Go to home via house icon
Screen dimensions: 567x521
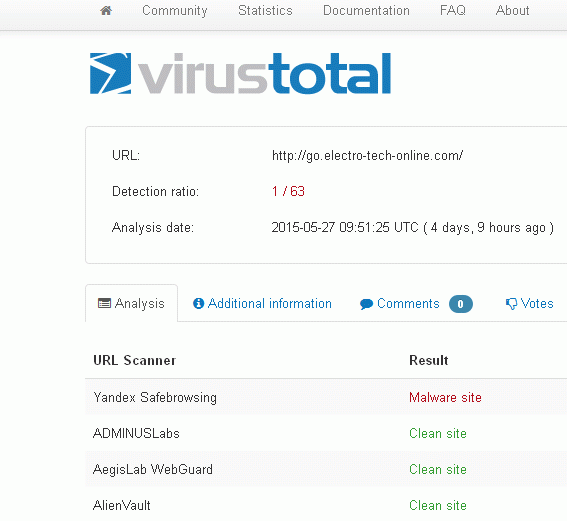click(x=106, y=10)
